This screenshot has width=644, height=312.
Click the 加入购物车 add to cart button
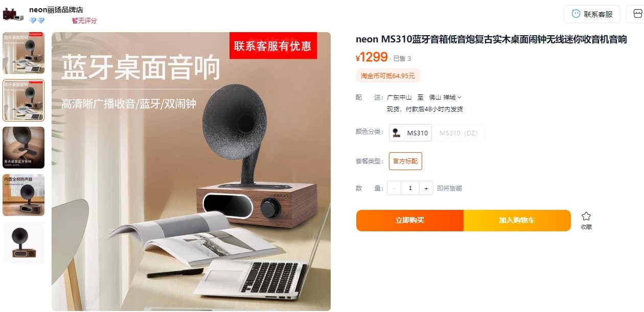tap(517, 221)
